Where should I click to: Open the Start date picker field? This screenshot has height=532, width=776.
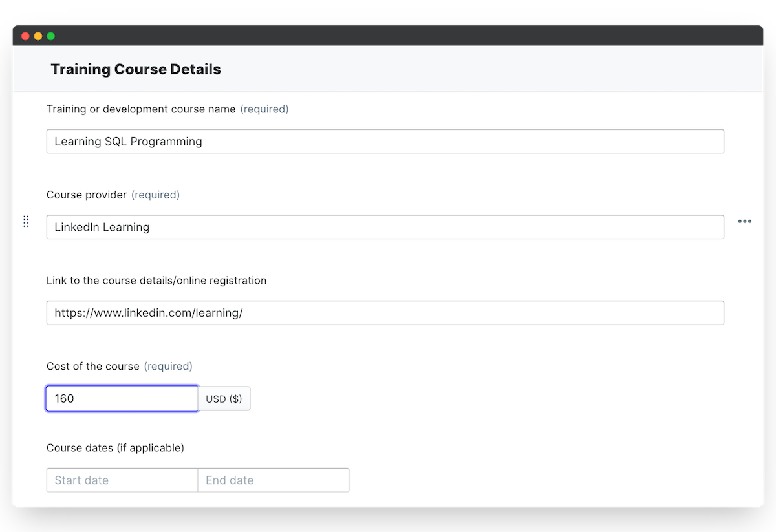(122, 480)
